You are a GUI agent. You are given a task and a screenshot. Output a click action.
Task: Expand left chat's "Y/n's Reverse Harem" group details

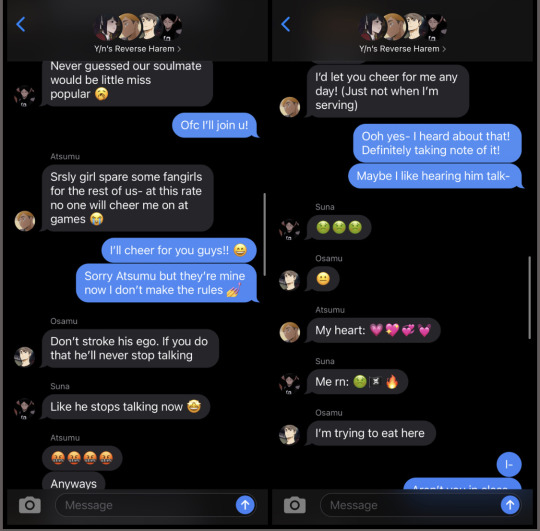(x=137, y=49)
